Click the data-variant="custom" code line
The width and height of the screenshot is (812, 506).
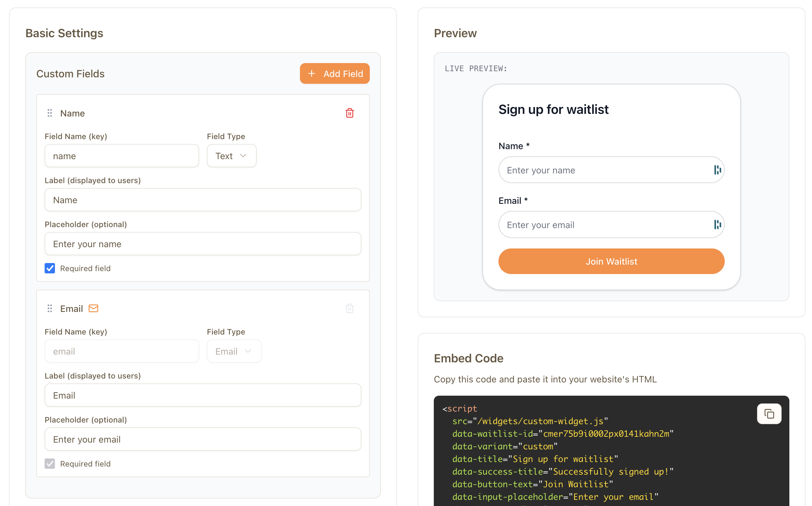[505, 446]
